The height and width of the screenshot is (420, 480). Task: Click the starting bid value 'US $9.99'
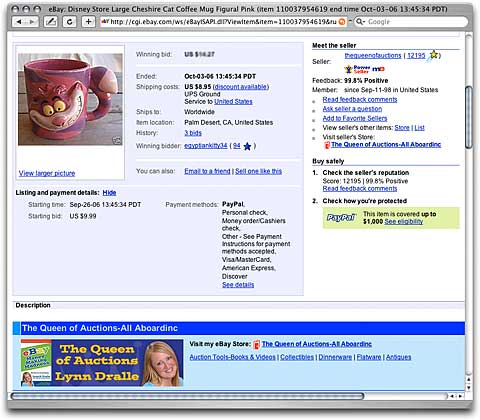[x=83, y=216]
